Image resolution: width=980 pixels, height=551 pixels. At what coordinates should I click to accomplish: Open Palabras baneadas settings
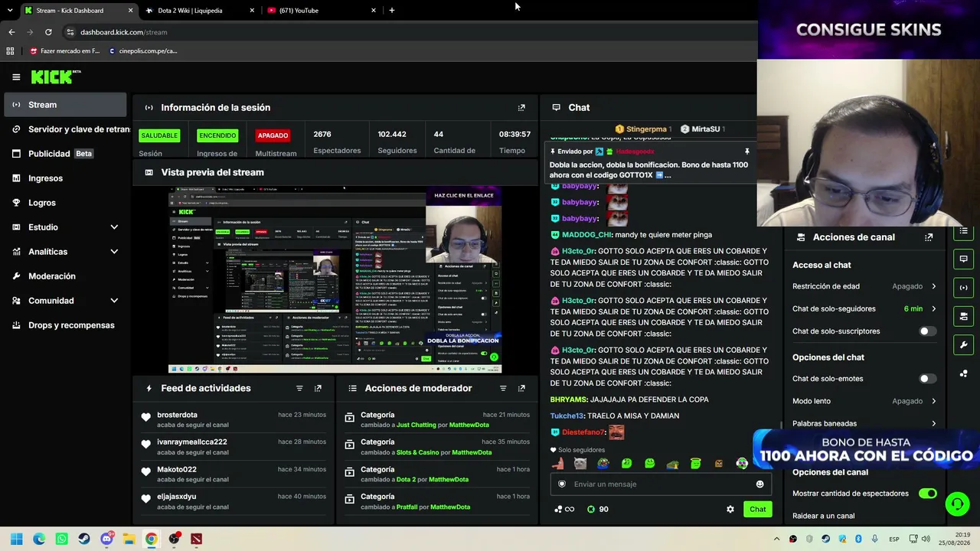[x=864, y=423]
